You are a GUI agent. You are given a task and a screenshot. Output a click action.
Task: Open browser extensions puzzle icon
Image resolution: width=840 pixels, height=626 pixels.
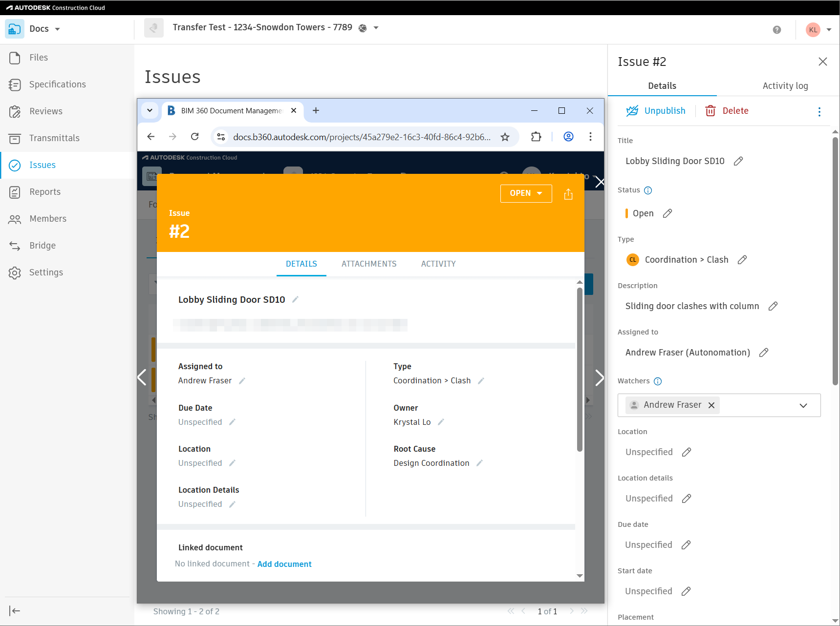(536, 137)
